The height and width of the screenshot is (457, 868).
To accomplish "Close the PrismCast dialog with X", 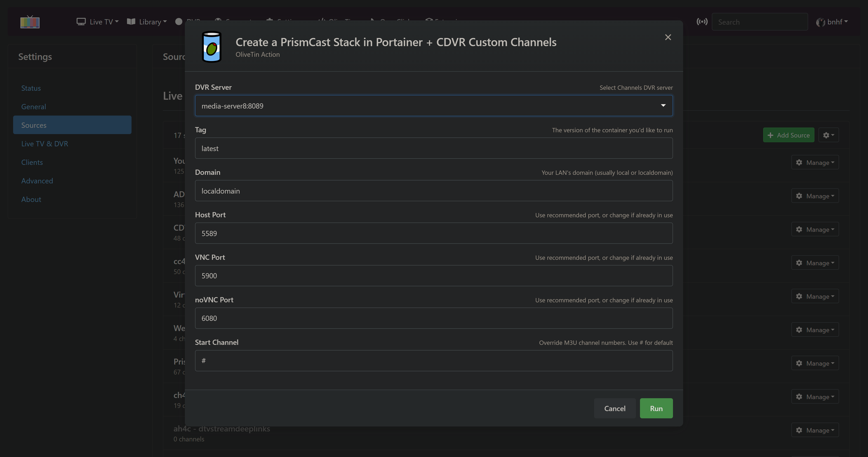I will [668, 37].
